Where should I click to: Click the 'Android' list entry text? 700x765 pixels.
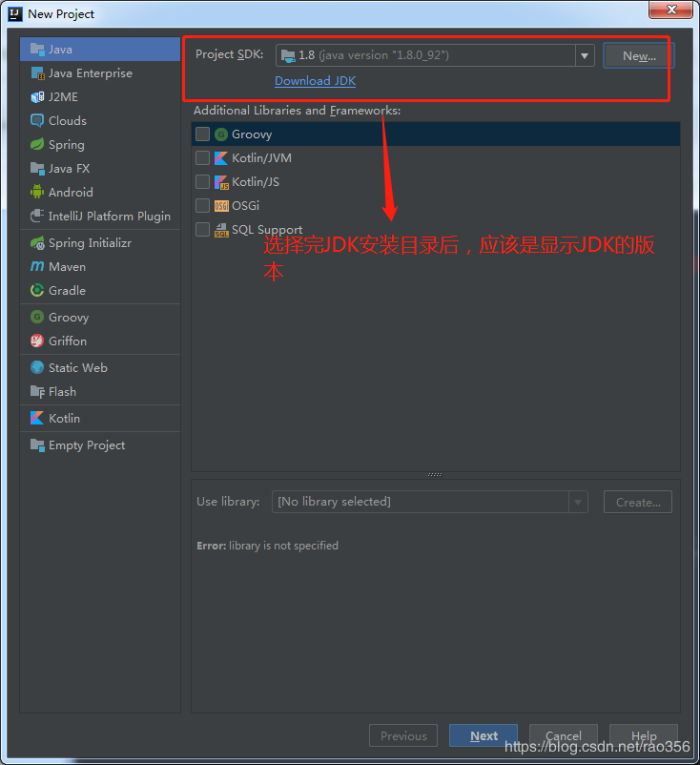71,193
